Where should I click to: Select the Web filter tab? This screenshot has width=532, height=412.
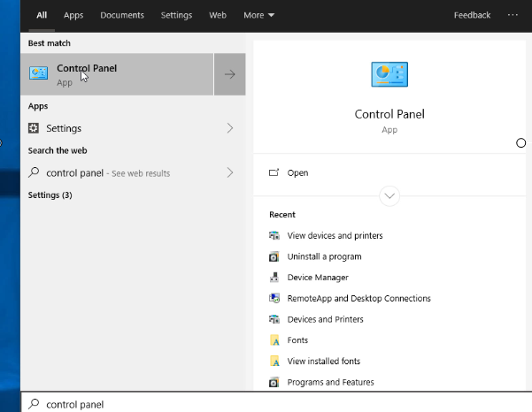(x=218, y=15)
